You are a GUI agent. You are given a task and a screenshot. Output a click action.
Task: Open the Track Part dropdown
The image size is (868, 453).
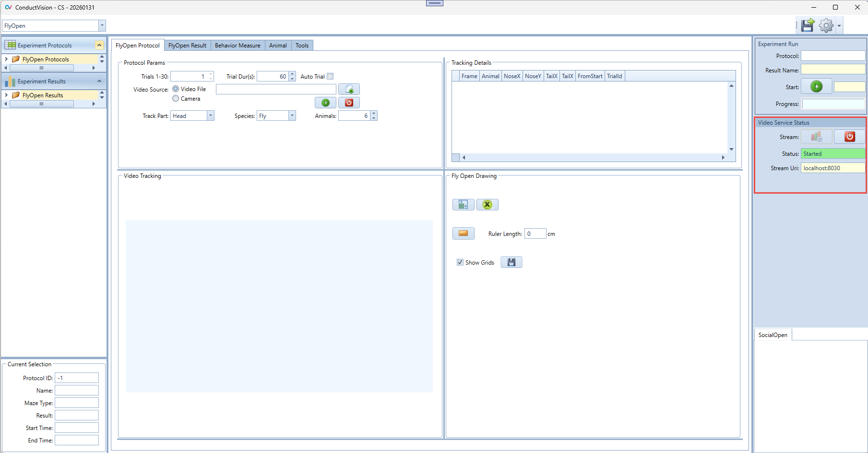pyautogui.click(x=210, y=116)
